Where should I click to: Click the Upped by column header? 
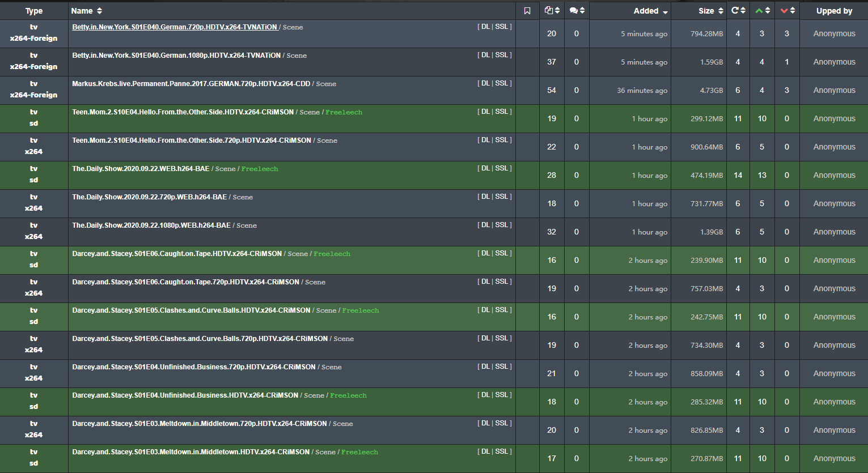click(834, 11)
